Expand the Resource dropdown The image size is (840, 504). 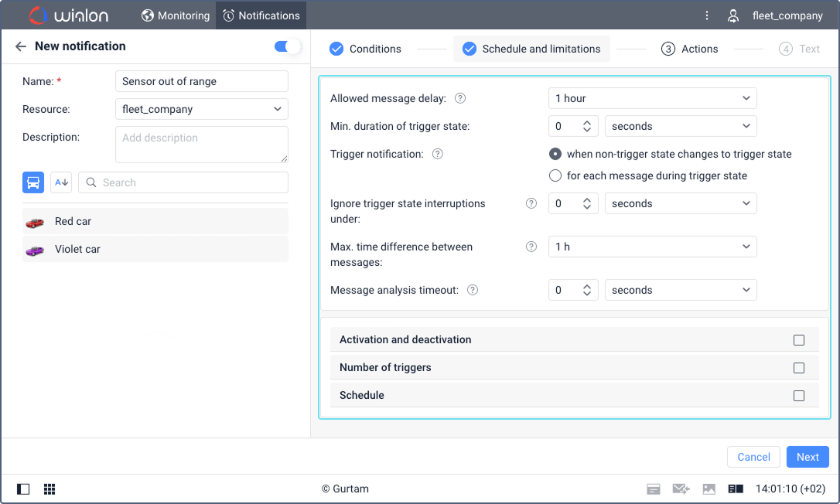(x=201, y=109)
